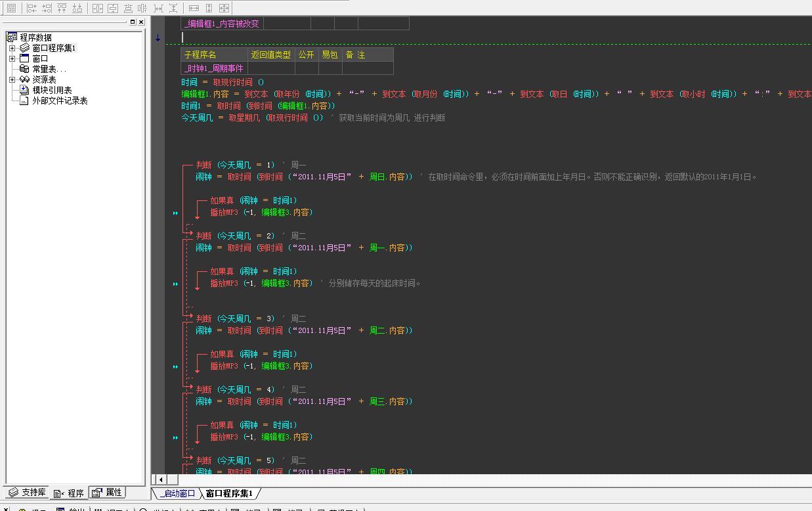
Task: Click the 时间1 = 取时间 code line
Action: tap(259, 106)
